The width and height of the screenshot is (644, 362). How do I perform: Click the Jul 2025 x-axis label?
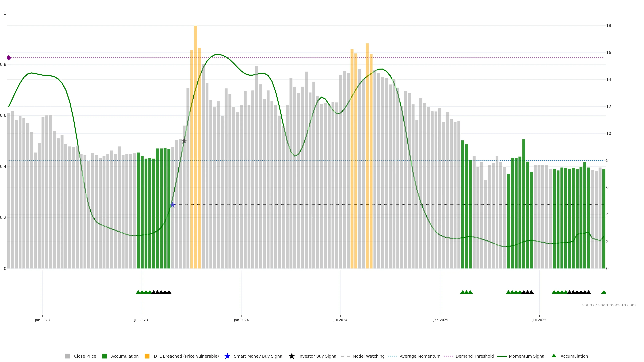click(539, 320)
